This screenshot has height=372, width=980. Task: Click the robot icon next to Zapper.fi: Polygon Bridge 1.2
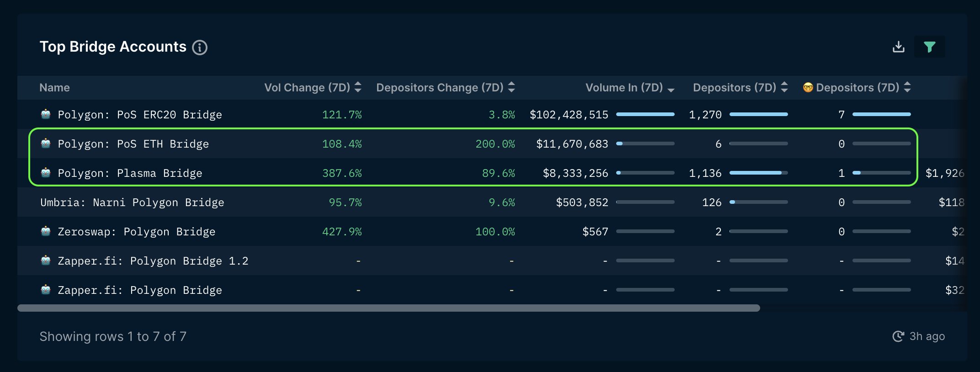click(x=46, y=260)
